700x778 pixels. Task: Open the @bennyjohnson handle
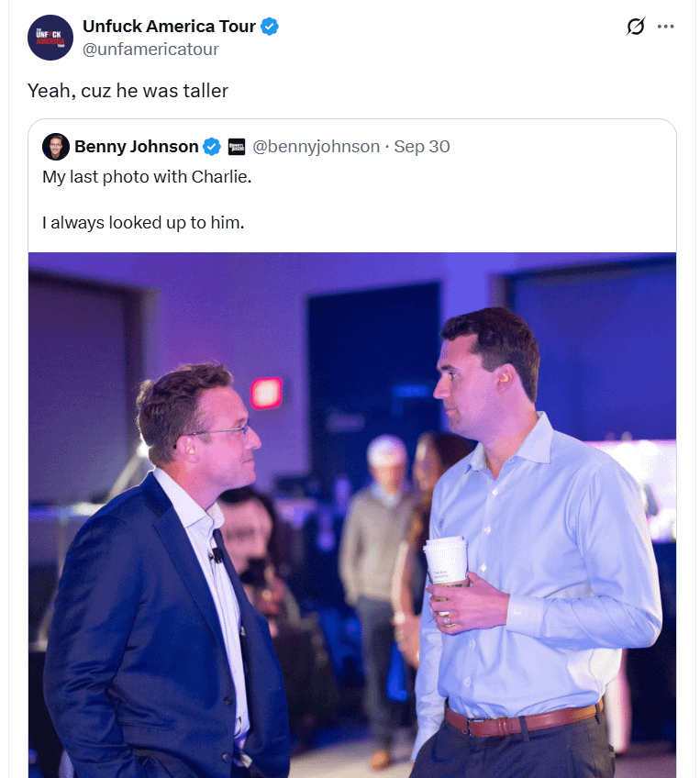[x=316, y=147]
